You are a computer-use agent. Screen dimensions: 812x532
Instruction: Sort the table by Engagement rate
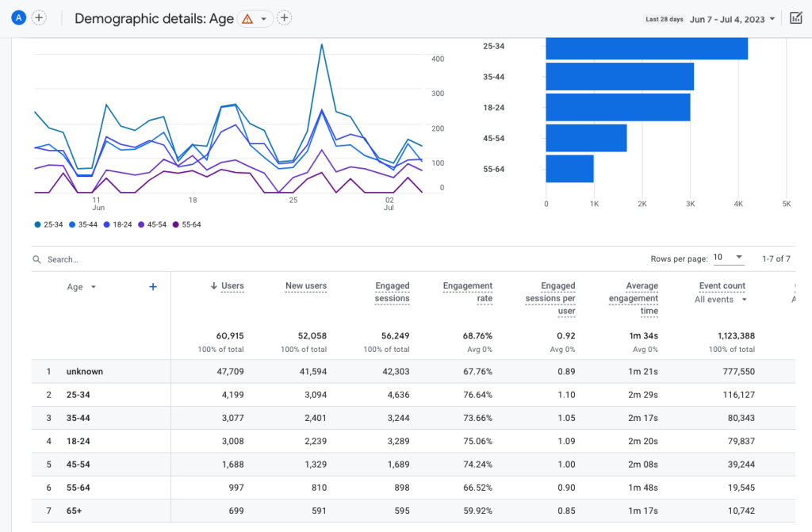pos(468,289)
